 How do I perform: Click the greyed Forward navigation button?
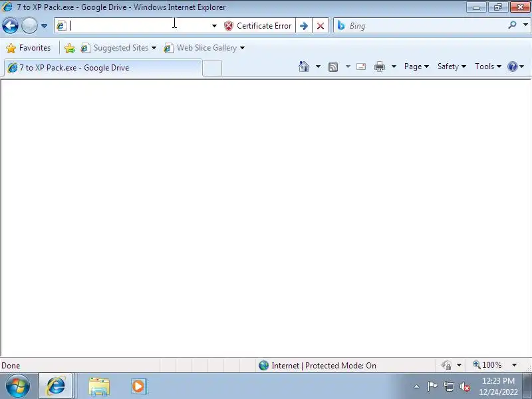pyautogui.click(x=29, y=26)
